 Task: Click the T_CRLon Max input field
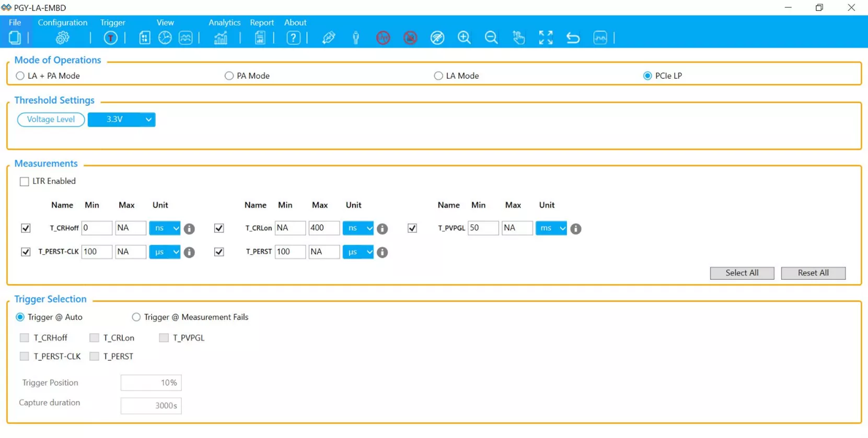coord(323,228)
